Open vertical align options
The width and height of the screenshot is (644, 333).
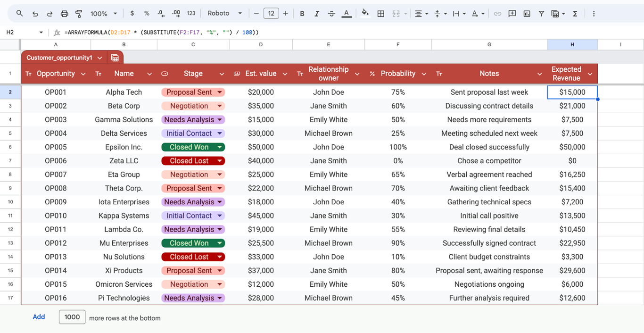[440, 14]
